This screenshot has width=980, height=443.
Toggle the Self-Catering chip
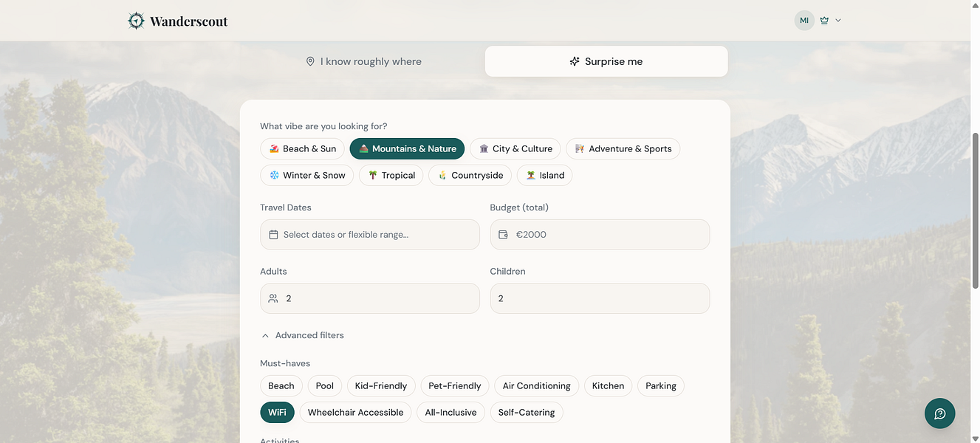pos(527,412)
